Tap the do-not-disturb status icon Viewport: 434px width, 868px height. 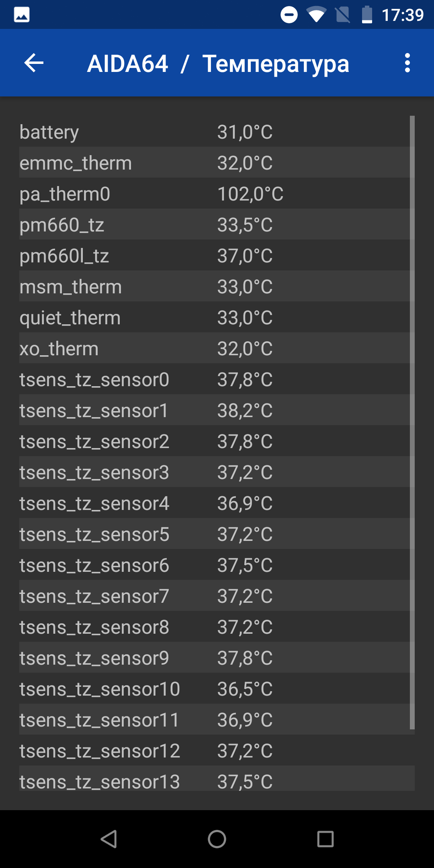pyautogui.click(x=289, y=15)
